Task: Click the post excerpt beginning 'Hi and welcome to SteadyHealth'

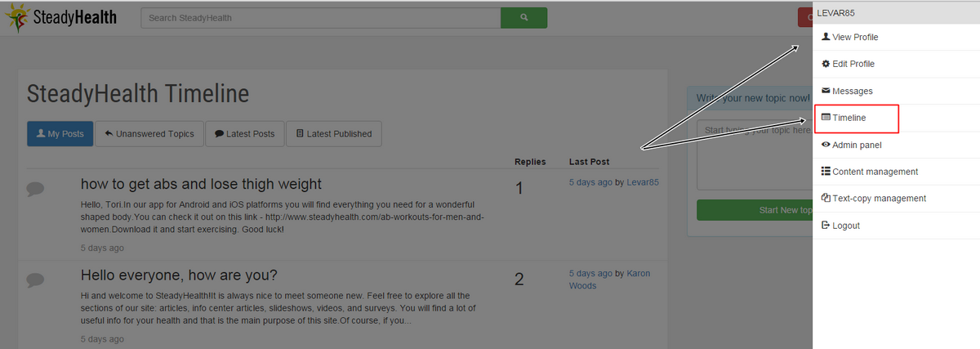Action: coord(278,308)
